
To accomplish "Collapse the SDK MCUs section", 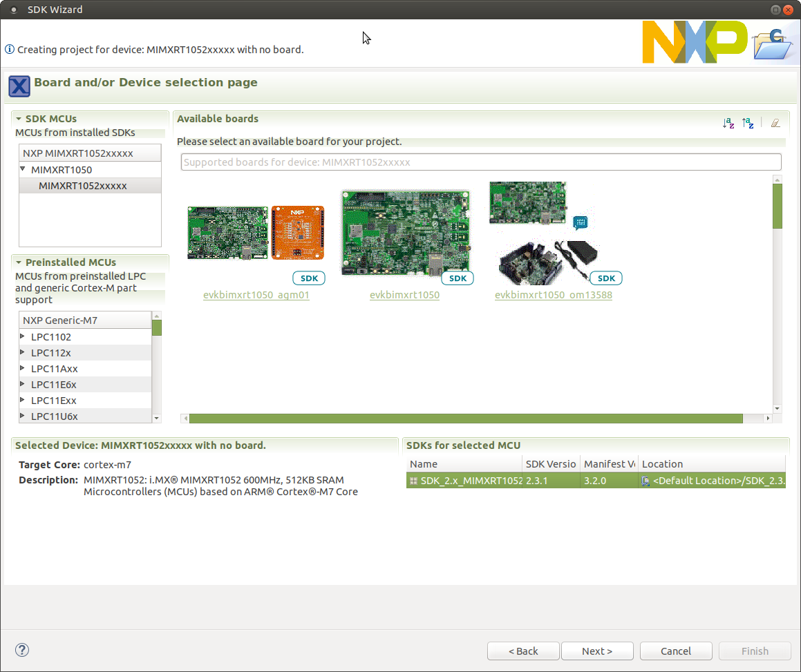I will [19, 119].
